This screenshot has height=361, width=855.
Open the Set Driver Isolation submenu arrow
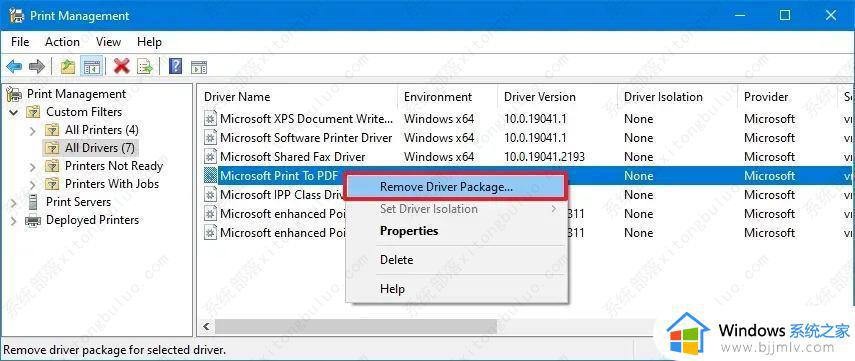click(554, 209)
